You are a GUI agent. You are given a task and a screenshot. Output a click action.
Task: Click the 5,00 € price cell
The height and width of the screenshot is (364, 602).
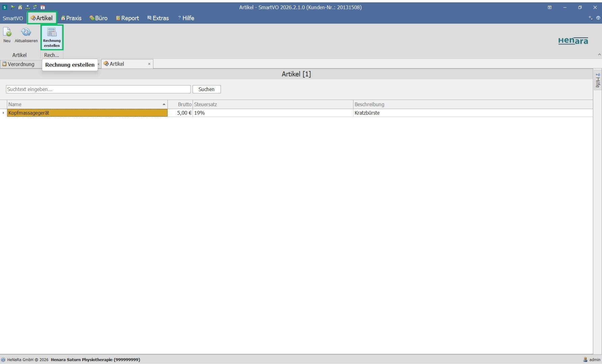180,113
